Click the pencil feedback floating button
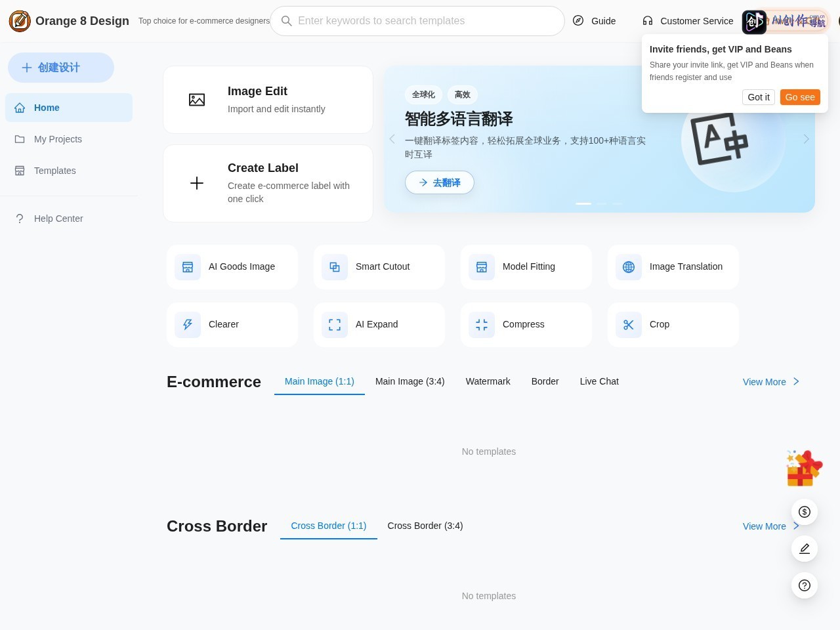The width and height of the screenshot is (840, 630). click(805, 549)
